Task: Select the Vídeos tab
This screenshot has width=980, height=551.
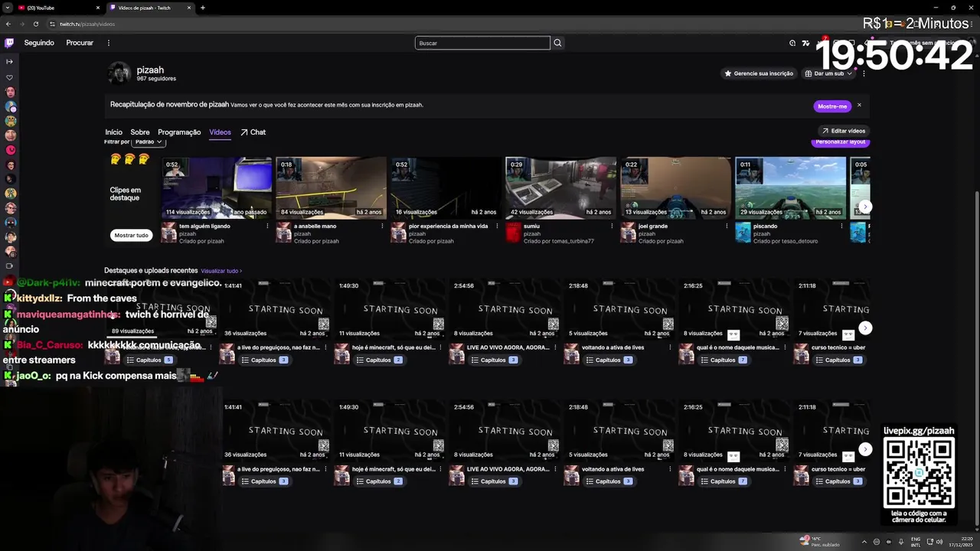Action: point(220,132)
